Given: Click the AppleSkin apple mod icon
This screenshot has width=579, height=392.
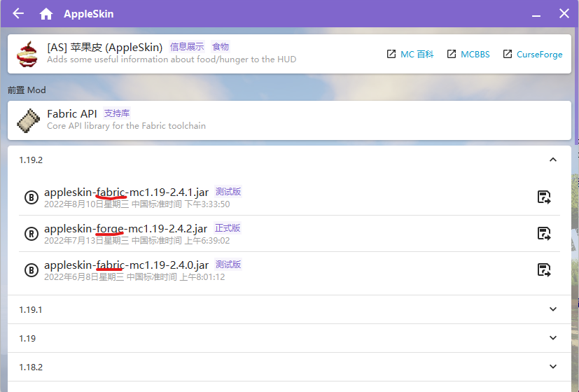Looking at the screenshot, I should [x=29, y=53].
